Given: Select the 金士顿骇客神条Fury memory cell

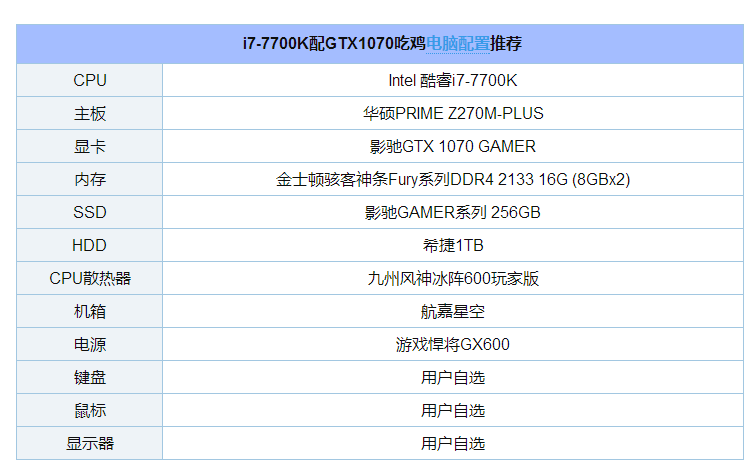Looking at the screenshot, I should pyautogui.click(x=453, y=180).
